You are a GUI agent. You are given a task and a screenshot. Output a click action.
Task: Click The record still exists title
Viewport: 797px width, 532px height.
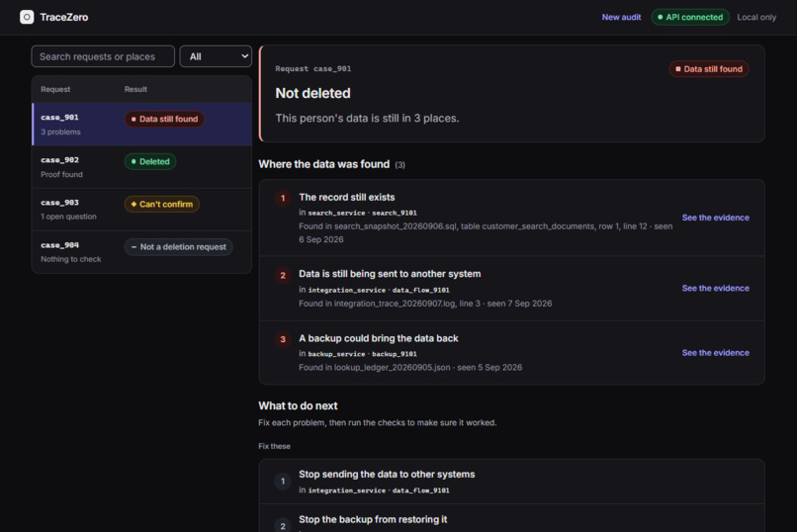(x=347, y=197)
